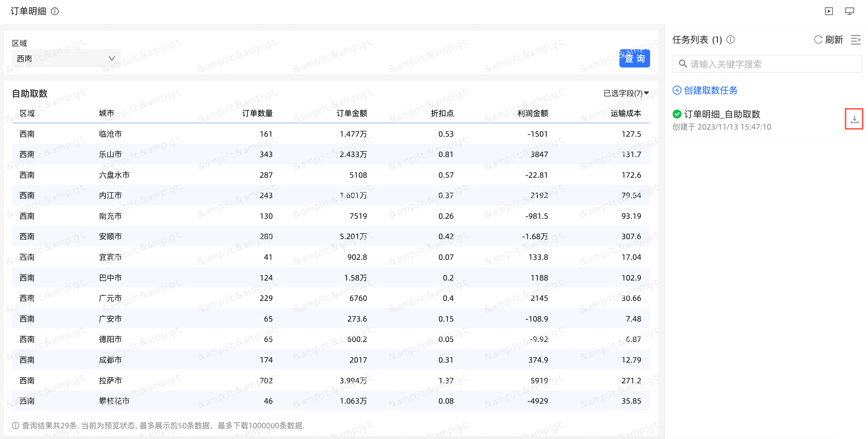868x439 pixels.
Task: Select the 广安市 city cell
Action: coord(111,319)
